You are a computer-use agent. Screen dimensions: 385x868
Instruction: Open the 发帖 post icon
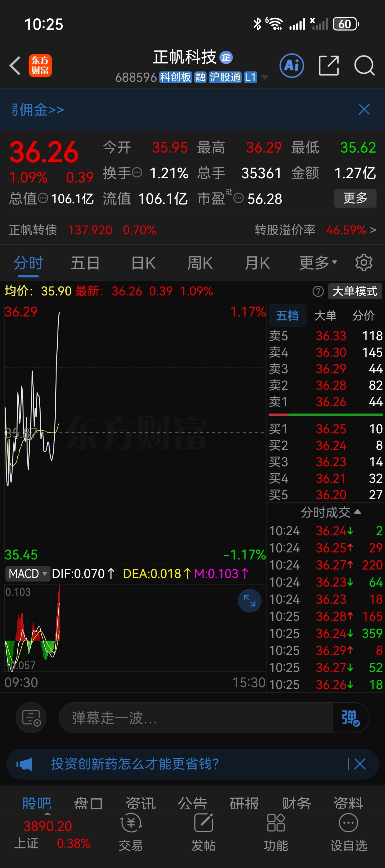(204, 832)
